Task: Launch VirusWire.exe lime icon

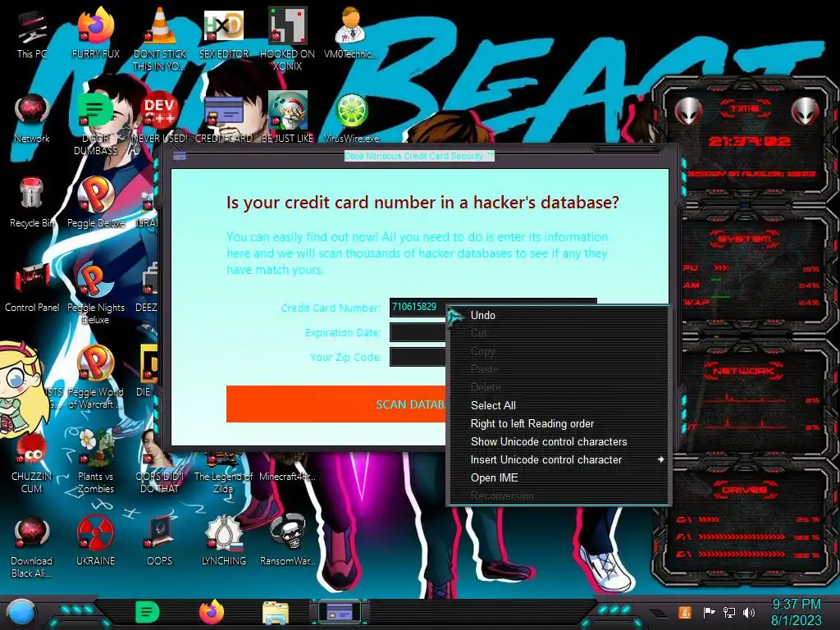Action: 351,119
